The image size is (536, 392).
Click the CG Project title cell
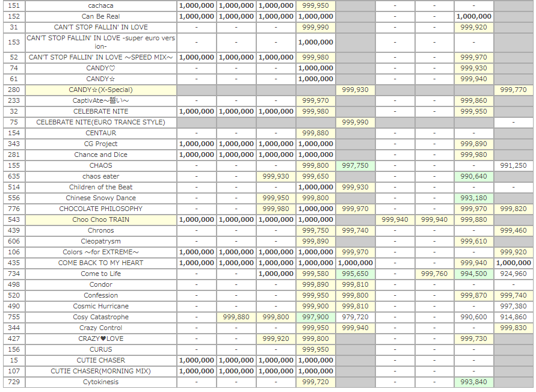(101, 144)
